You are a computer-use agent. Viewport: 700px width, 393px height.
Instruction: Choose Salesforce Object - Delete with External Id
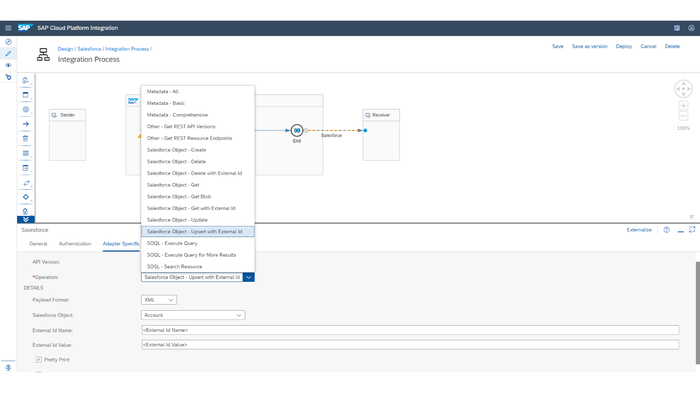[198, 173]
